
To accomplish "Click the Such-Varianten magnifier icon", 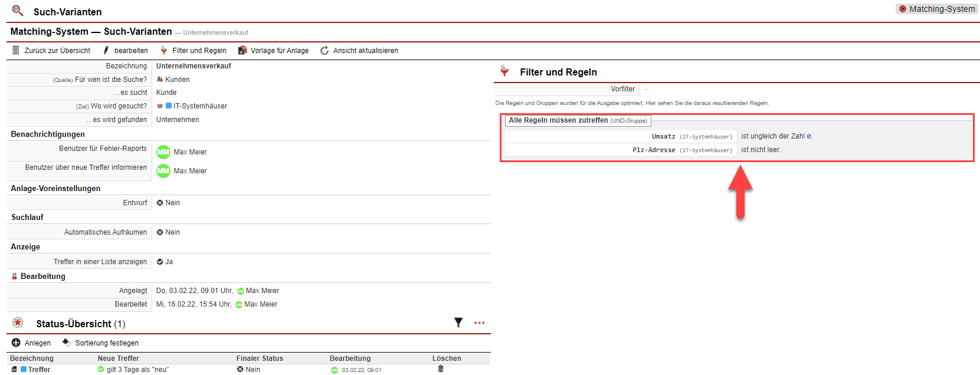I will (x=18, y=11).
